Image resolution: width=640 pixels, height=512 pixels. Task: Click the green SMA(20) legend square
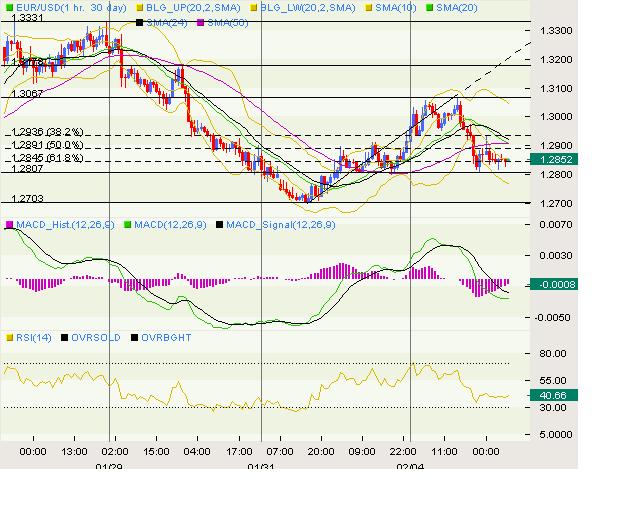pyautogui.click(x=429, y=8)
